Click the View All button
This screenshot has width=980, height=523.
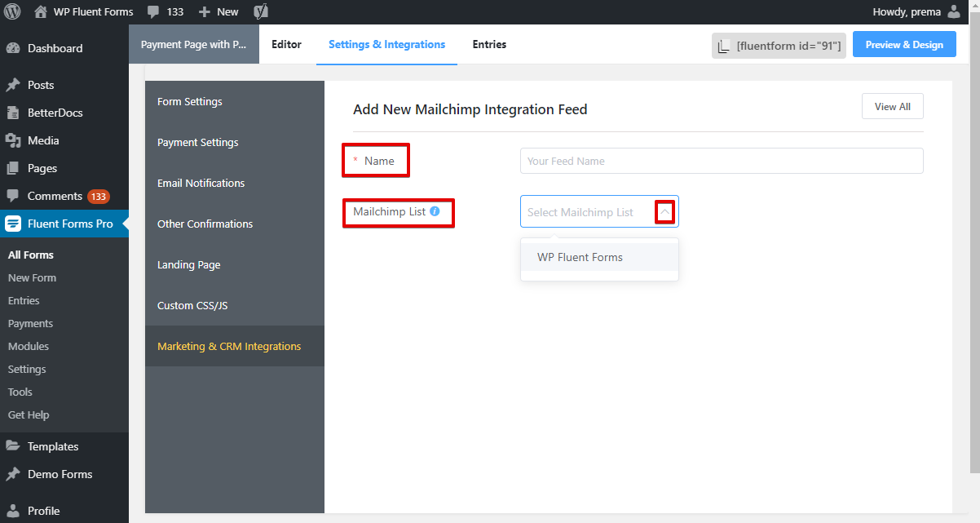[x=892, y=107]
